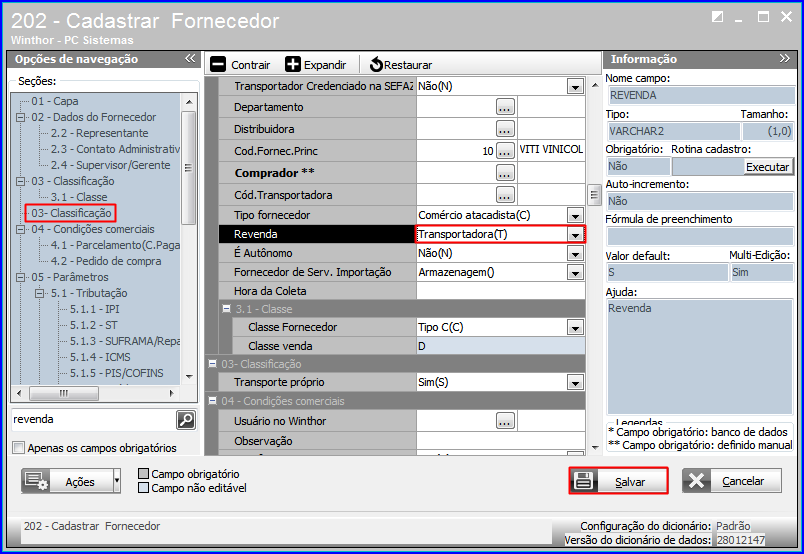Open the É Autônomo dropdown
This screenshot has height=554, width=804.
(575, 253)
